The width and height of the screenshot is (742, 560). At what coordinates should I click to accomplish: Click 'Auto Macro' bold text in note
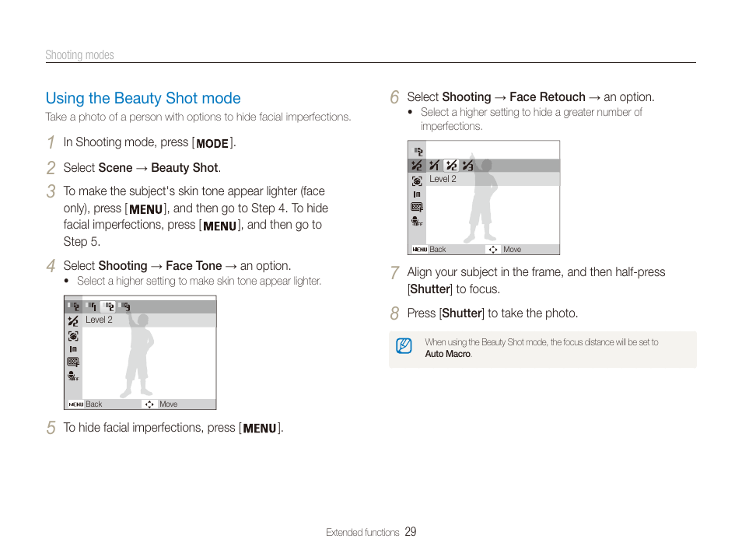tap(448, 354)
